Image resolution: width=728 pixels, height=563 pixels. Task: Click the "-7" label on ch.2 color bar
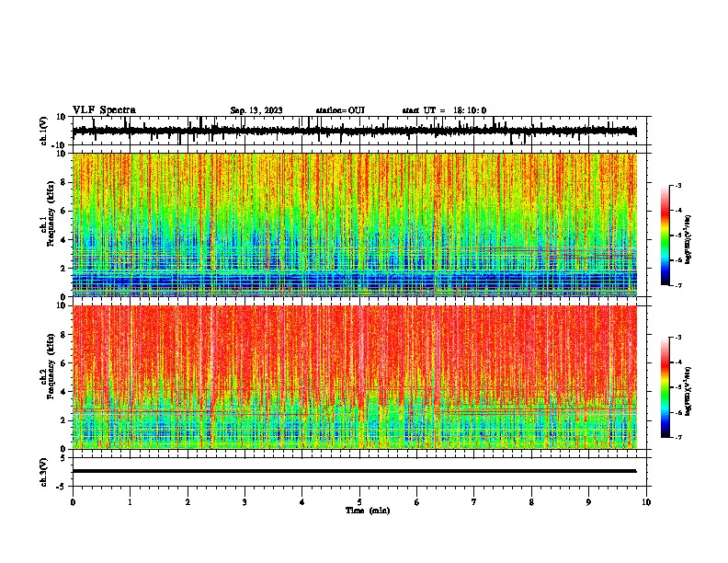tap(678, 437)
